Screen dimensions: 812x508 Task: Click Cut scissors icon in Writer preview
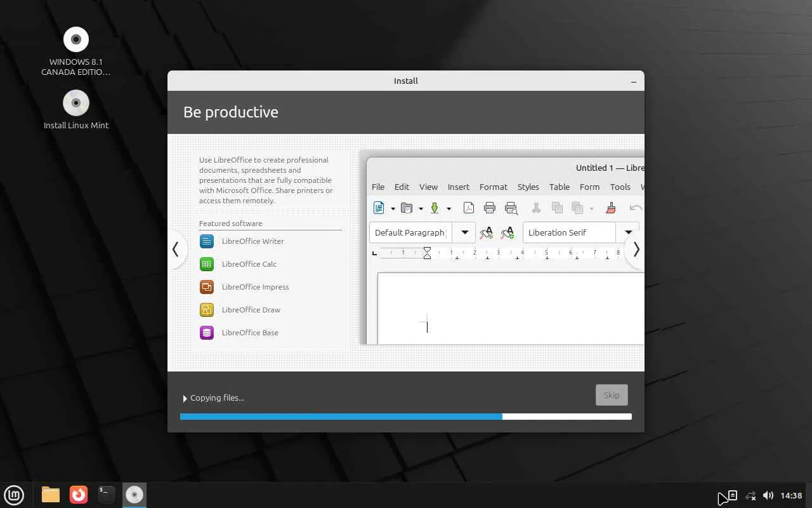(x=536, y=208)
